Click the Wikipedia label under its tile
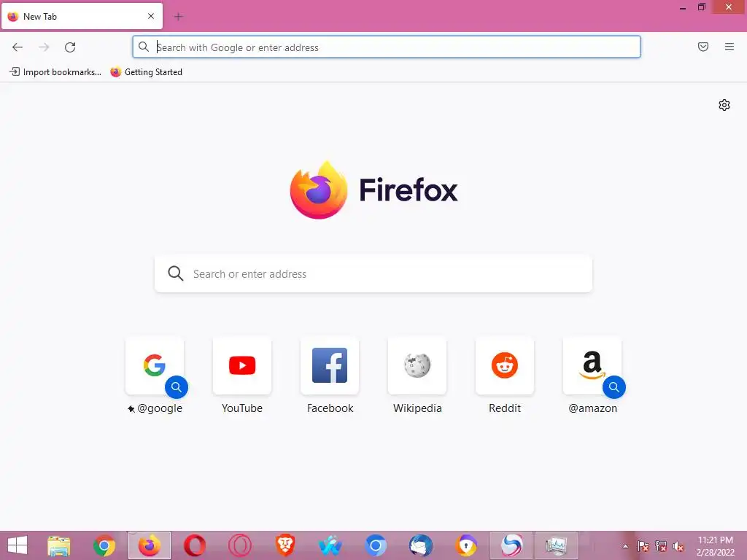 point(417,408)
